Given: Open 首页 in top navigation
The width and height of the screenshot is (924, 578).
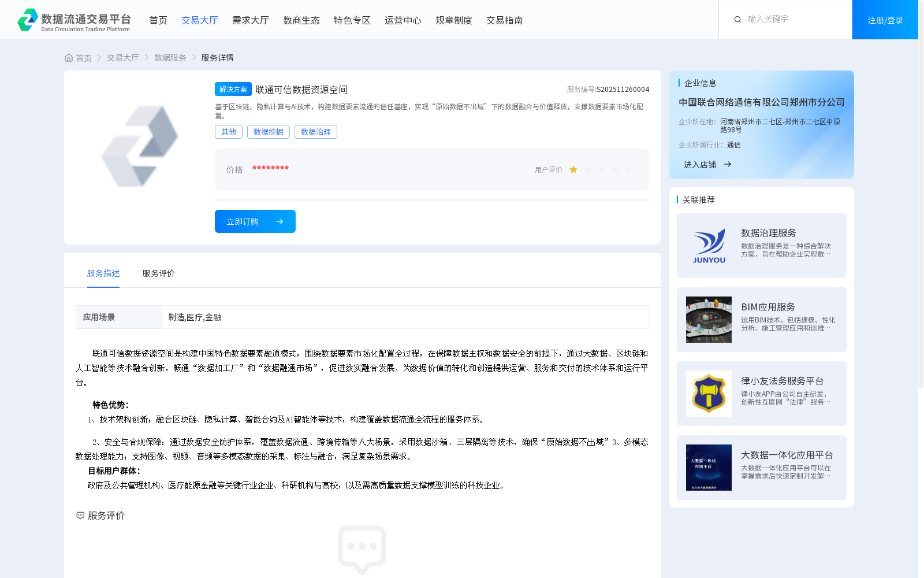Looking at the screenshot, I should (158, 20).
